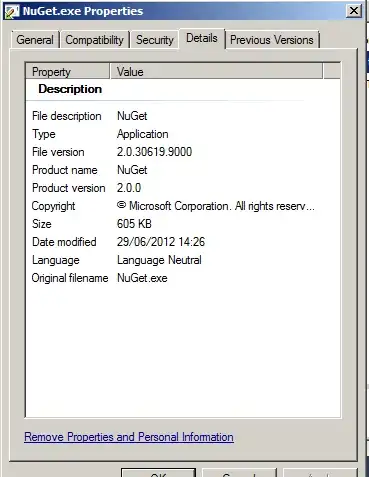The image size is (369, 477).
Task: Click the OK button at bottom
Action: [158, 473]
